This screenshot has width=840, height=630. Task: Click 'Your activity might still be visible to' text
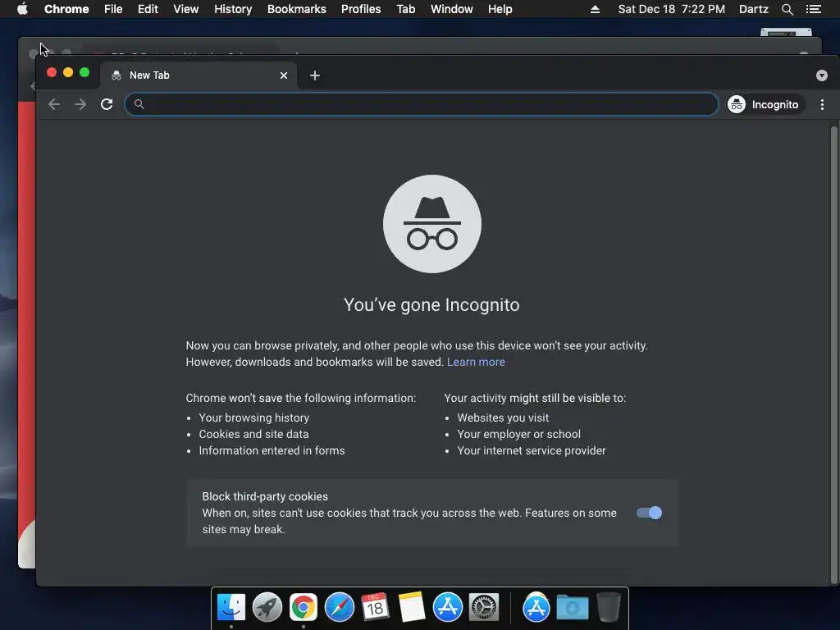[535, 398]
